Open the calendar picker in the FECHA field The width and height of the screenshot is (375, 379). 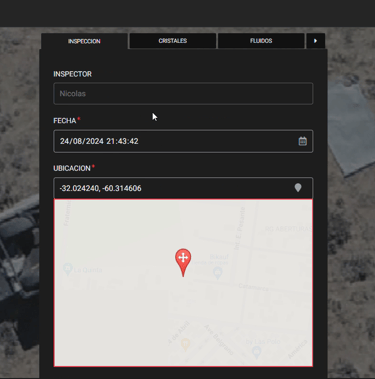point(302,141)
